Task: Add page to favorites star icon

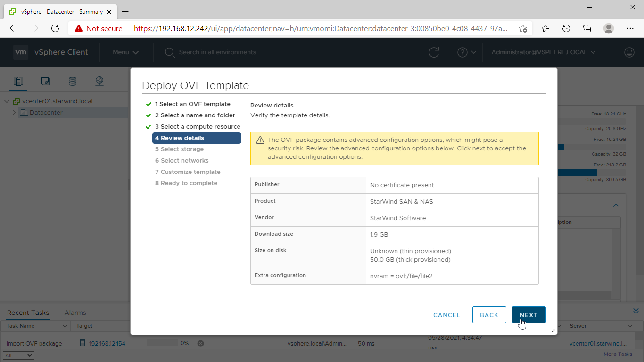Action: [523, 29]
